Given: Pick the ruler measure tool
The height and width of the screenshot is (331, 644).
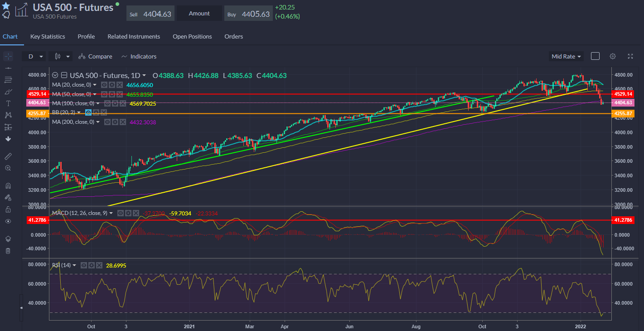Looking at the screenshot, I should [x=8, y=156].
